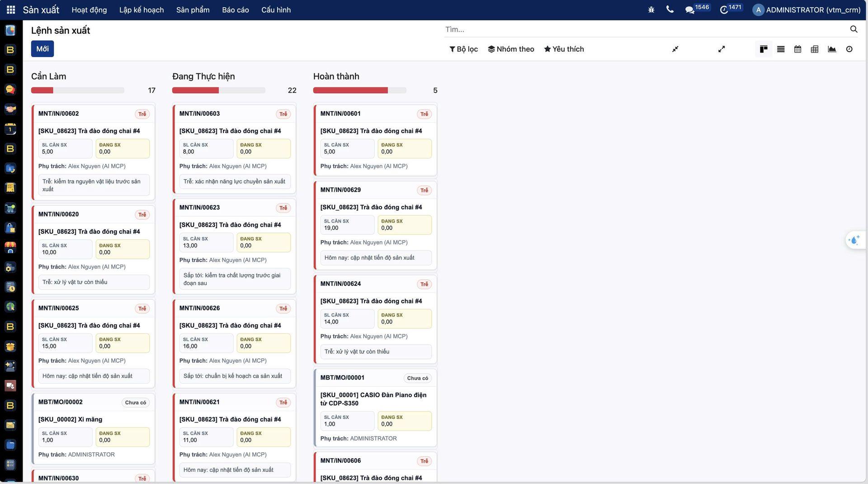
Task: Click the Chưa có badge on MBT/MO/00002
Action: click(x=136, y=403)
